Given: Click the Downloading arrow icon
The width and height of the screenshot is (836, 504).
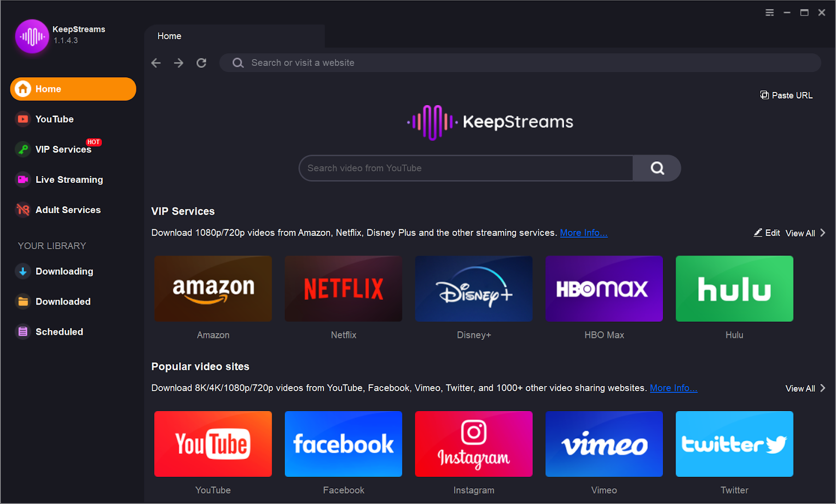Looking at the screenshot, I should click(23, 272).
